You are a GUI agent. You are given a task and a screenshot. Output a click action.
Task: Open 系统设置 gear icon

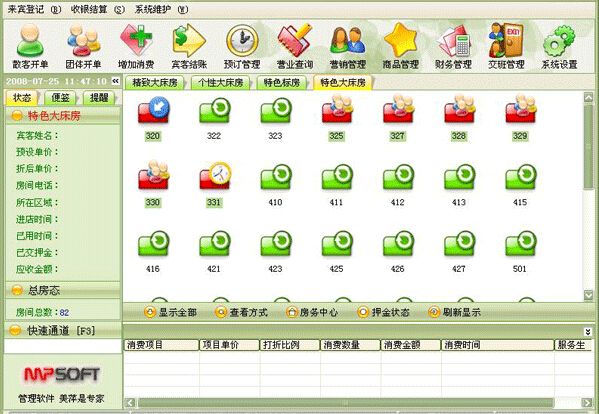[x=559, y=46]
